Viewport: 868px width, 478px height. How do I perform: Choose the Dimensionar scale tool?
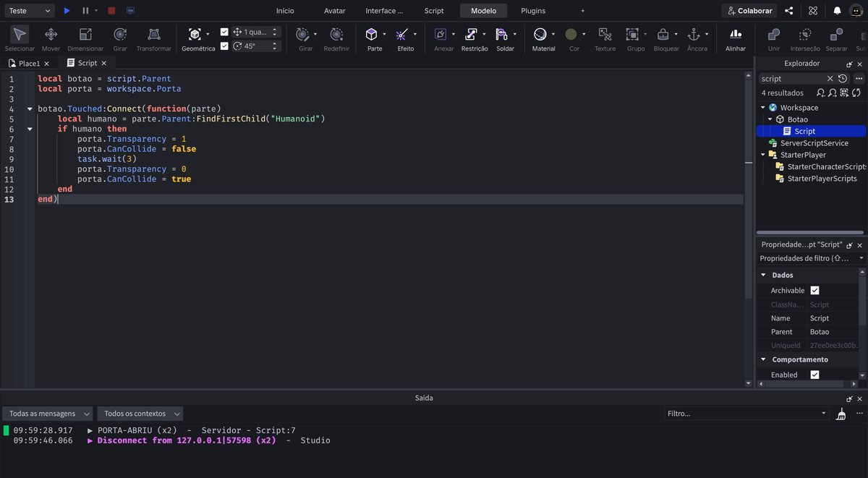pyautogui.click(x=85, y=38)
